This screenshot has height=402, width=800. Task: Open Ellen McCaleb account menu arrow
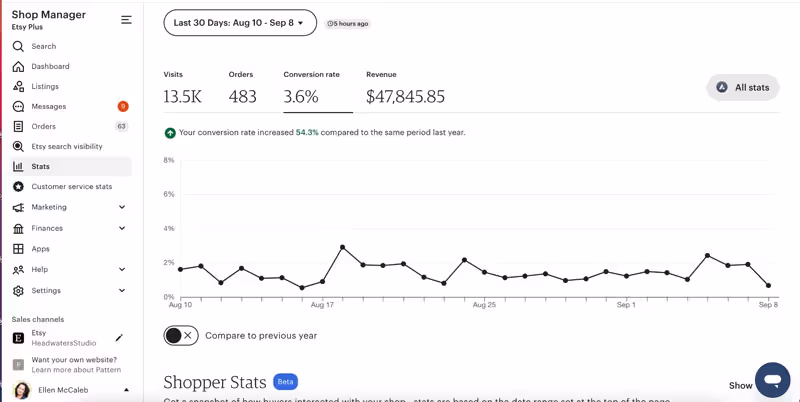coord(127,390)
